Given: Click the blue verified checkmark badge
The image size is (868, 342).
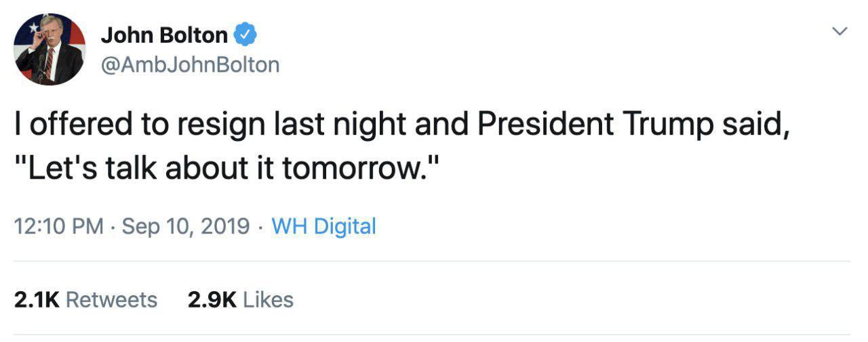Looking at the screenshot, I should (245, 35).
